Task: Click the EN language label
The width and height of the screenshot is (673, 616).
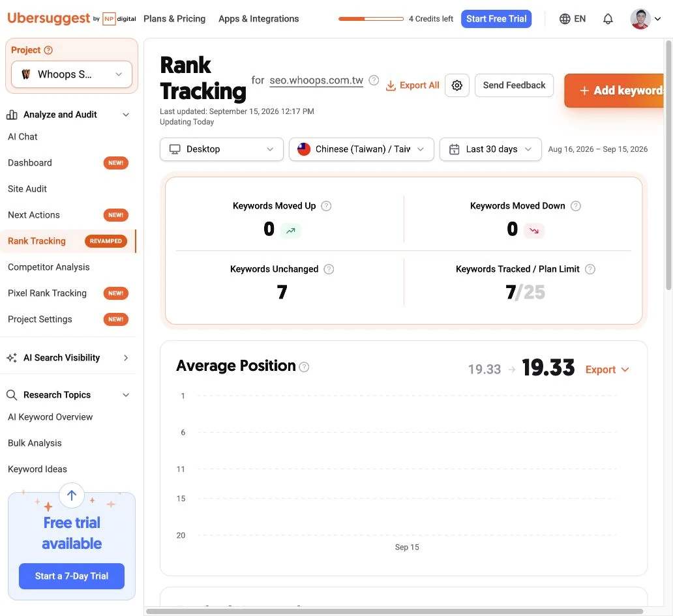Action: (x=580, y=19)
